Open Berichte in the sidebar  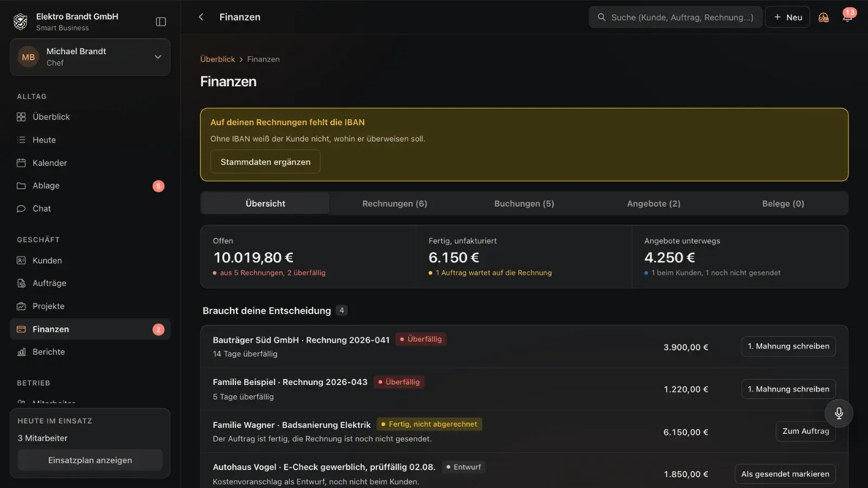pyautogui.click(x=90, y=352)
